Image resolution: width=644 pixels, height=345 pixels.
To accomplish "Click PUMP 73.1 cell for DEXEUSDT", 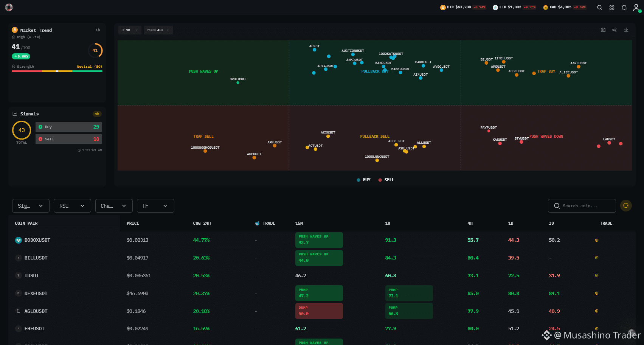I will coord(409,293).
